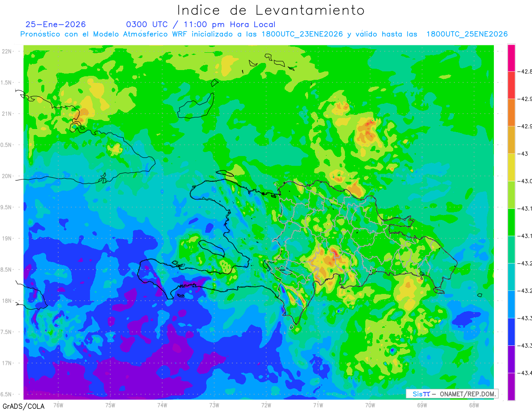The width and height of the screenshot is (532, 411).
Task: Click the dark blue color bar swatch
Action: 511,332
